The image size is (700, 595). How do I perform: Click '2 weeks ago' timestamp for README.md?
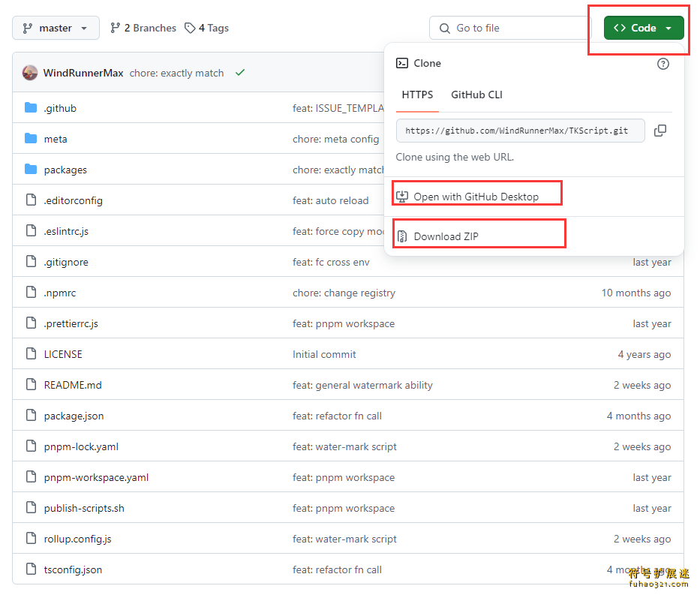642,385
